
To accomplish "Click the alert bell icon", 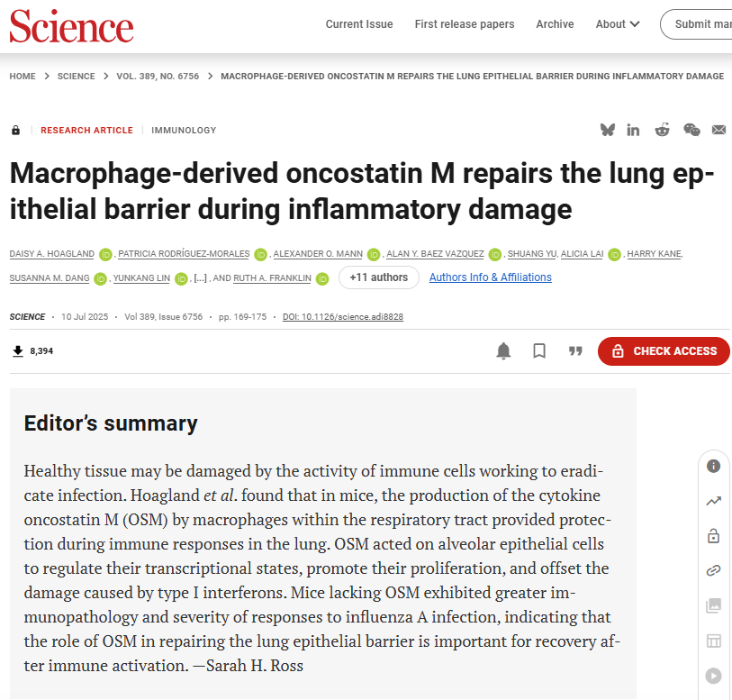I will point(504,350).
